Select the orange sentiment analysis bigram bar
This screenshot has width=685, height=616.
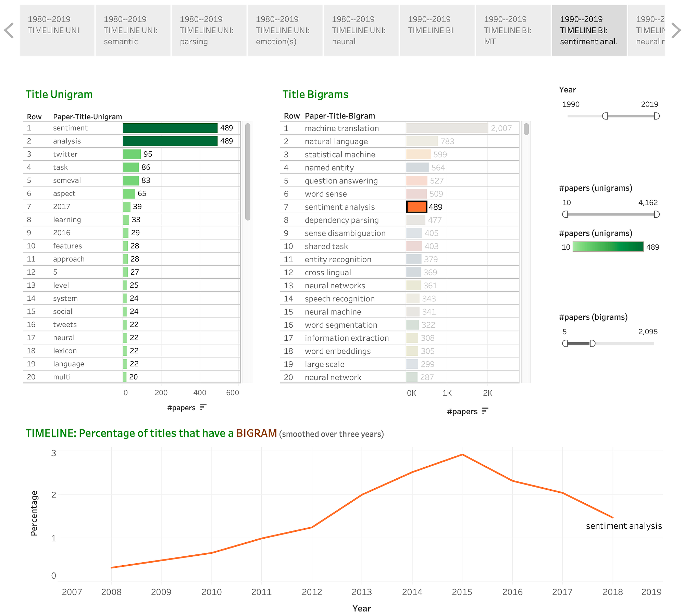416,207
